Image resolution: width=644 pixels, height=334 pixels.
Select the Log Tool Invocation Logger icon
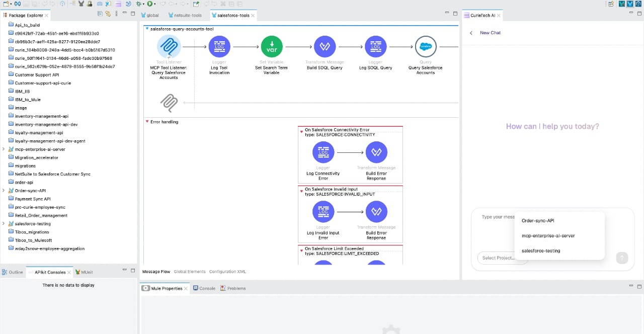click(x=219, y=46)
